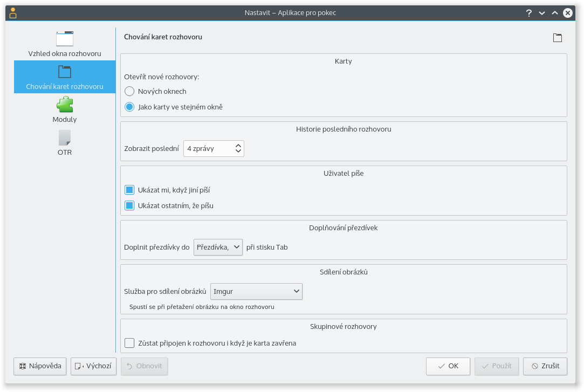Open the Imgur image sharing service dropdown
Screen dimensions: 584x392
click(256, 292)
